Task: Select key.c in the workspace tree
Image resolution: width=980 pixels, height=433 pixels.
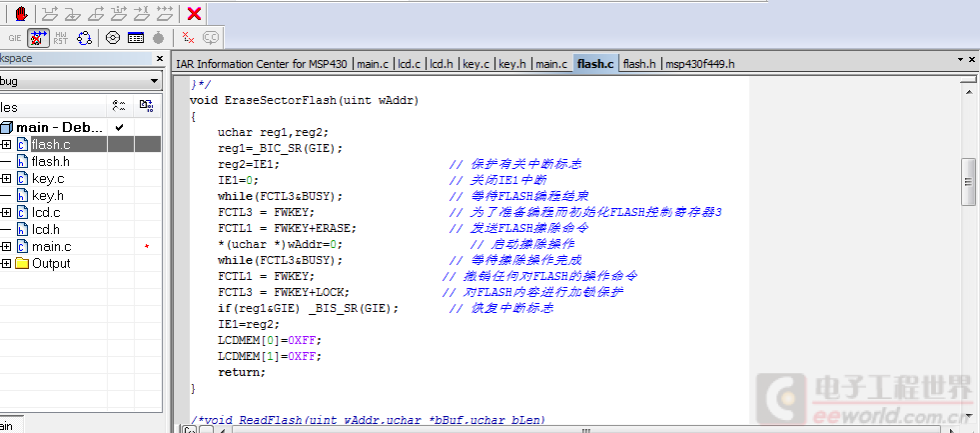Action: pos(48,178)
